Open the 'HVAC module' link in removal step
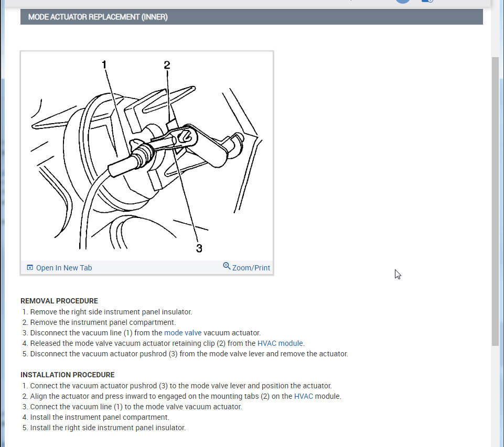 pos(280,343)
